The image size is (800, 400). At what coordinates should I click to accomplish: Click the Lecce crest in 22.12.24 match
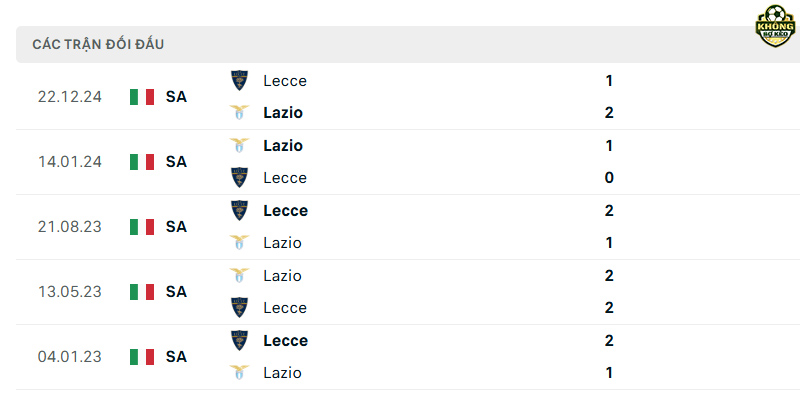(239, 81)
